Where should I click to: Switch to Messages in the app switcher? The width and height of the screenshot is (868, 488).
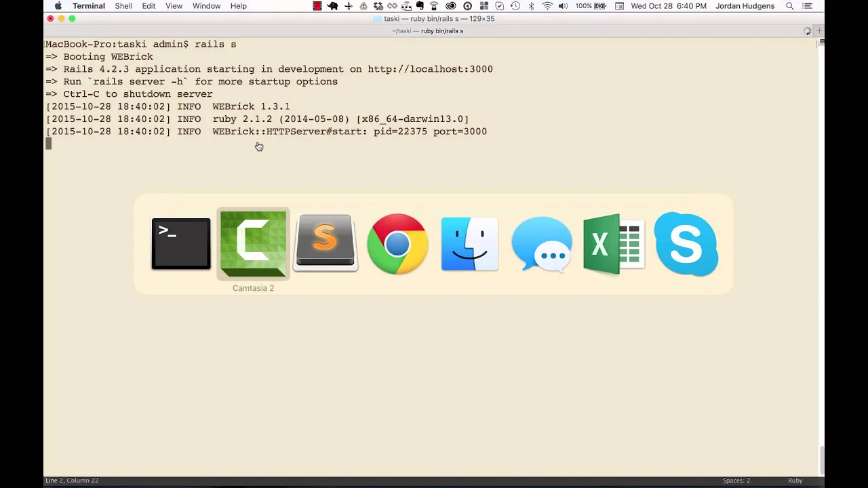[542, 244]
